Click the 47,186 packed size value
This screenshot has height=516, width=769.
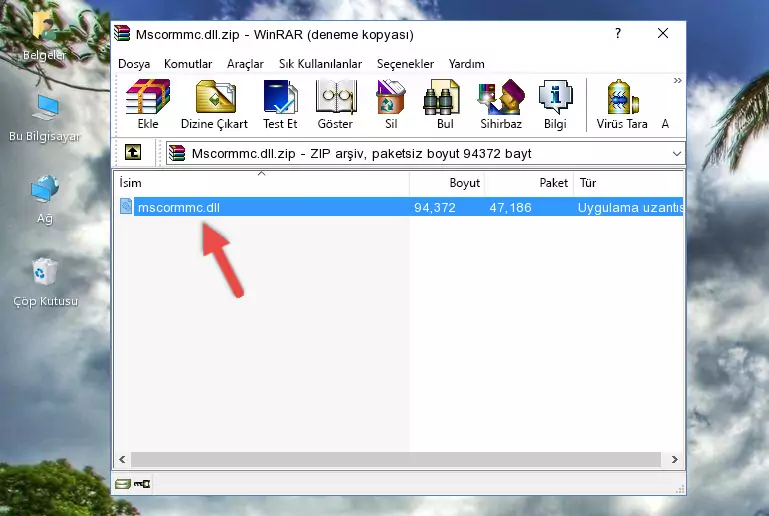point(510,207)
